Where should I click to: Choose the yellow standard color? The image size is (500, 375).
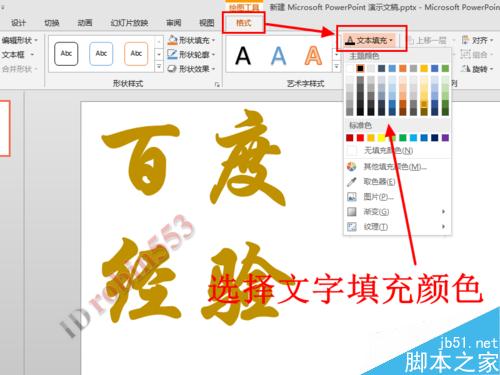(381, 138)
